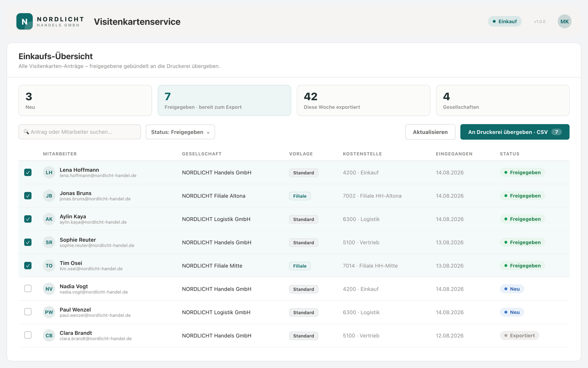Sort by the Mitarbeiter column header

60,154
